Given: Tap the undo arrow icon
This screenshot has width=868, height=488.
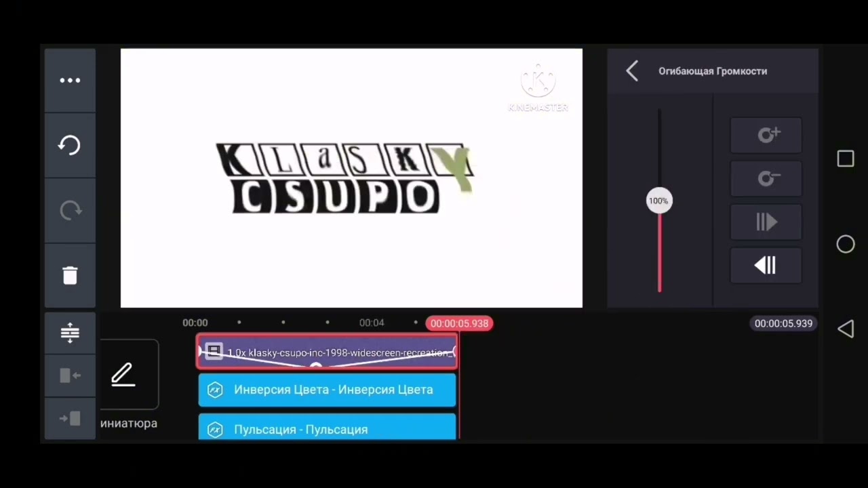Looking at the screenshot, I should (70, 145).
